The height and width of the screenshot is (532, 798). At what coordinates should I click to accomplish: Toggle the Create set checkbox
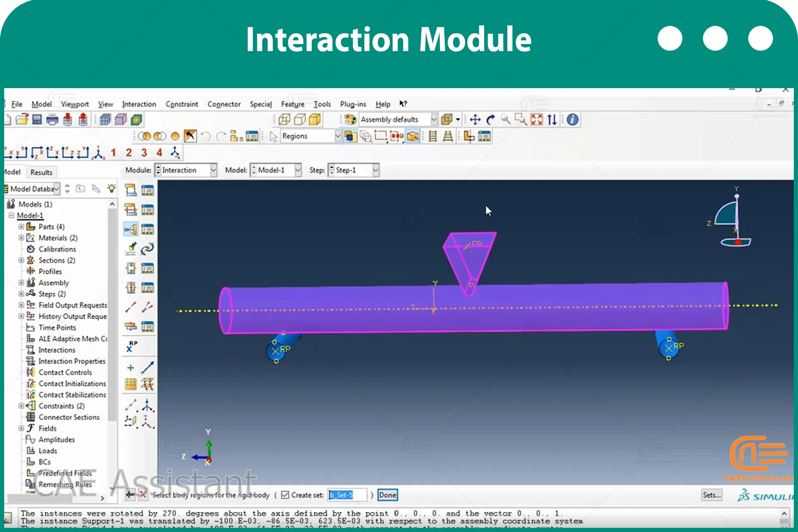point(285,495)
